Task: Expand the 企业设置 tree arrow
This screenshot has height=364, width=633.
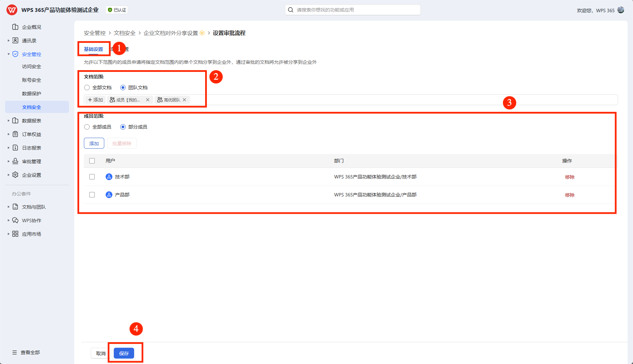Action: (x=8, y=175)
